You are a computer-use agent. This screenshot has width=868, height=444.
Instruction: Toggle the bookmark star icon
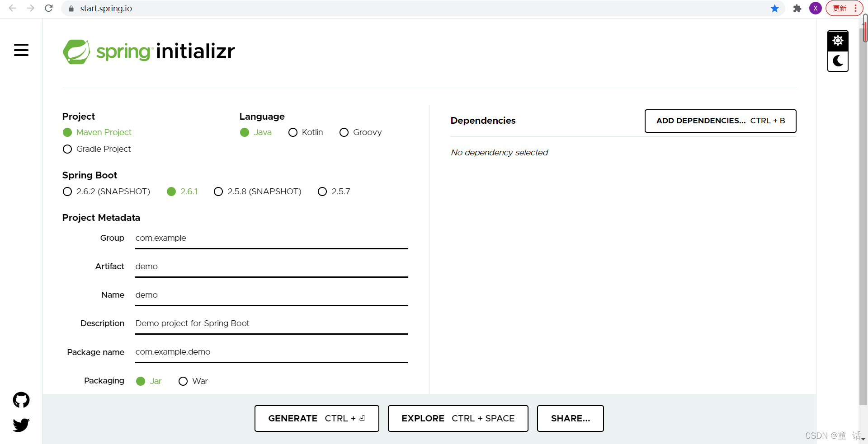(x=775, y=9)
